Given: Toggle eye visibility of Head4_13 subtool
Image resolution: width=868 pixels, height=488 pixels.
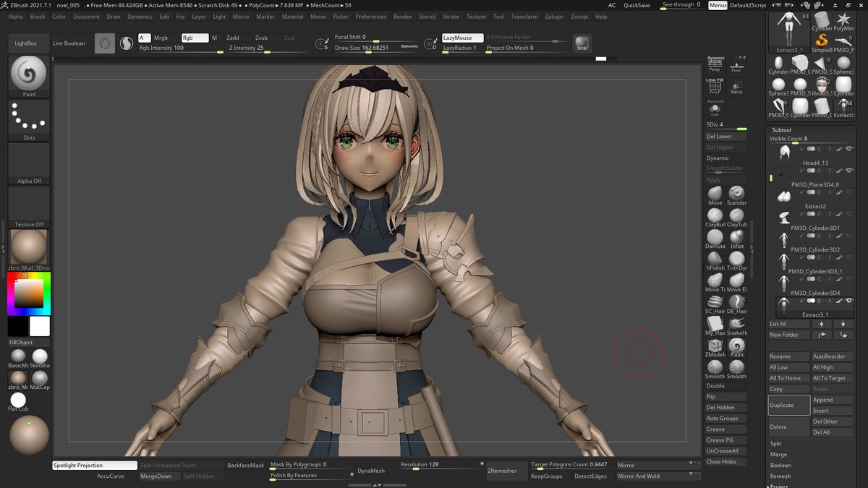Looking at the screenshot, I should coord(849,148).
